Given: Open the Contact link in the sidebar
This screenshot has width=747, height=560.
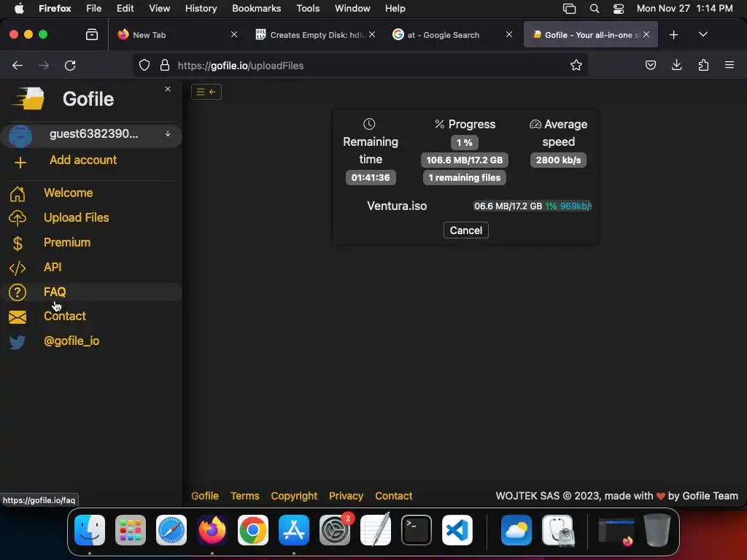Looking at the screenshot, I should coord(65,316).
